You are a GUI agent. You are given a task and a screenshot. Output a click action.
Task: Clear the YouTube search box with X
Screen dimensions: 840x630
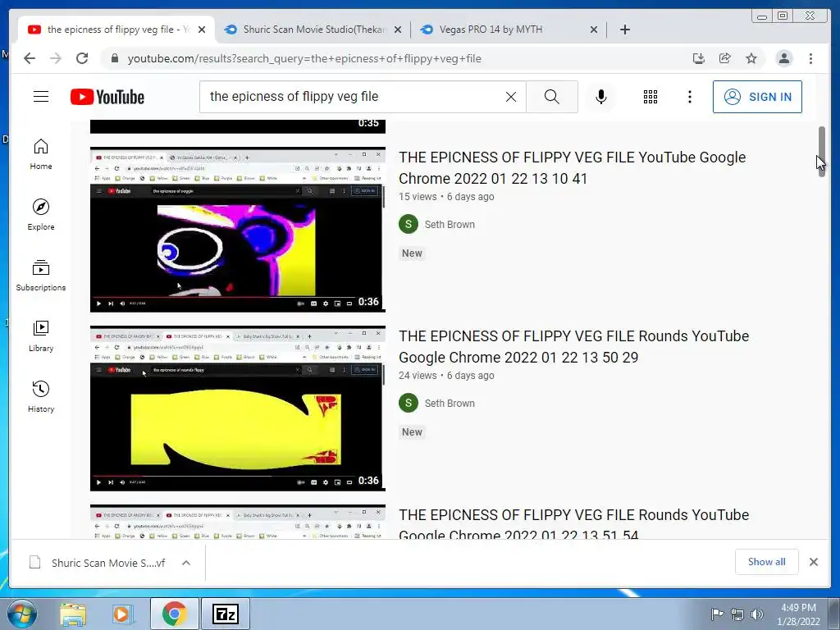click(510, 97)
